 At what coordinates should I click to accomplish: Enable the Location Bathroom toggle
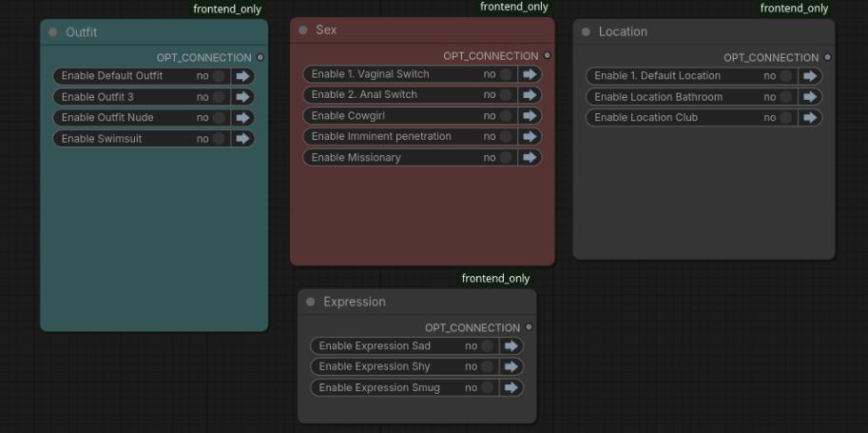tap(786, 97)
